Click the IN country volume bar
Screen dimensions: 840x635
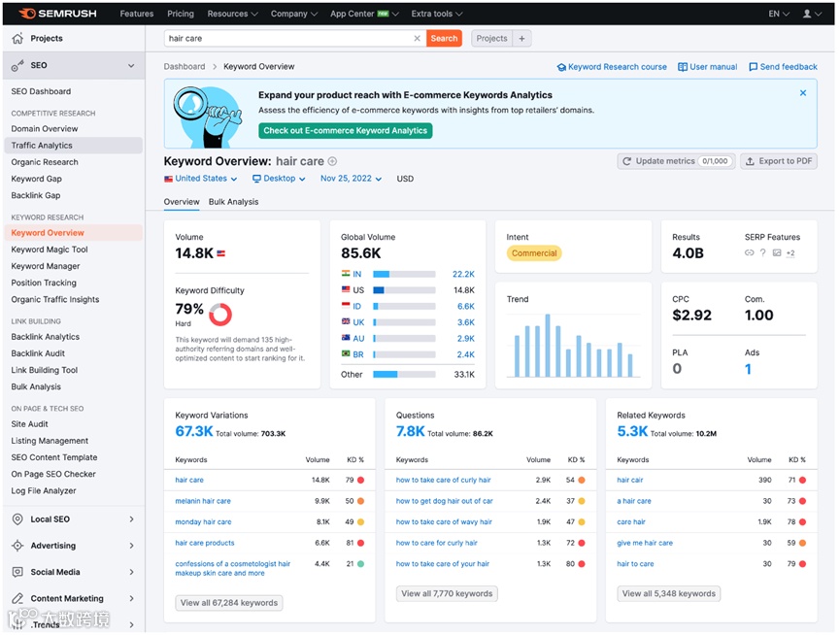[404, 274]
